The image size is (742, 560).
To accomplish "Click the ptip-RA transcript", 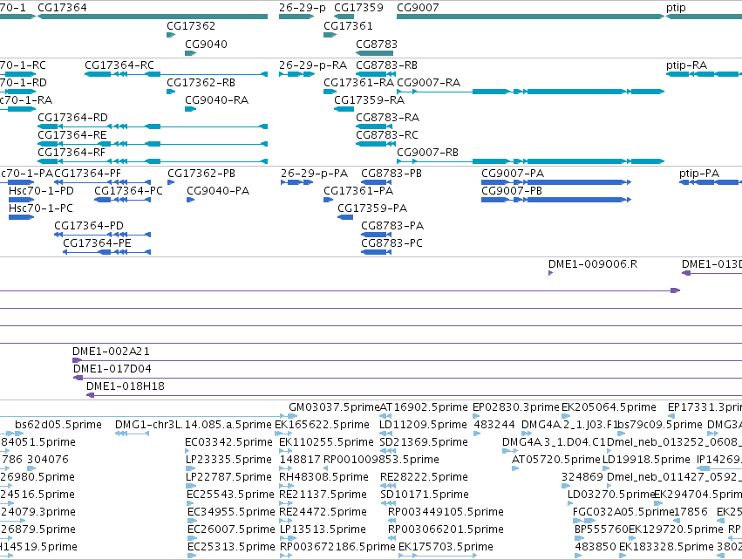I will (704, 74).
